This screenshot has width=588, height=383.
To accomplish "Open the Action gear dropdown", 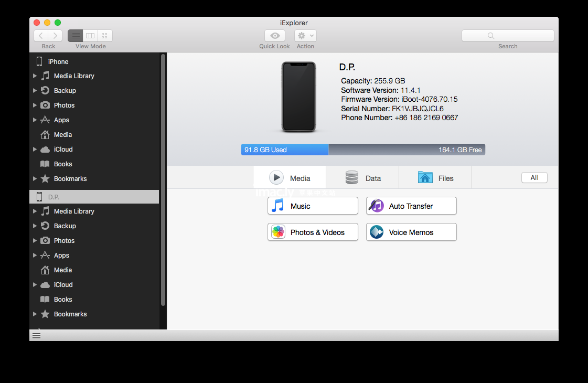I will click(x=305, y=36).
